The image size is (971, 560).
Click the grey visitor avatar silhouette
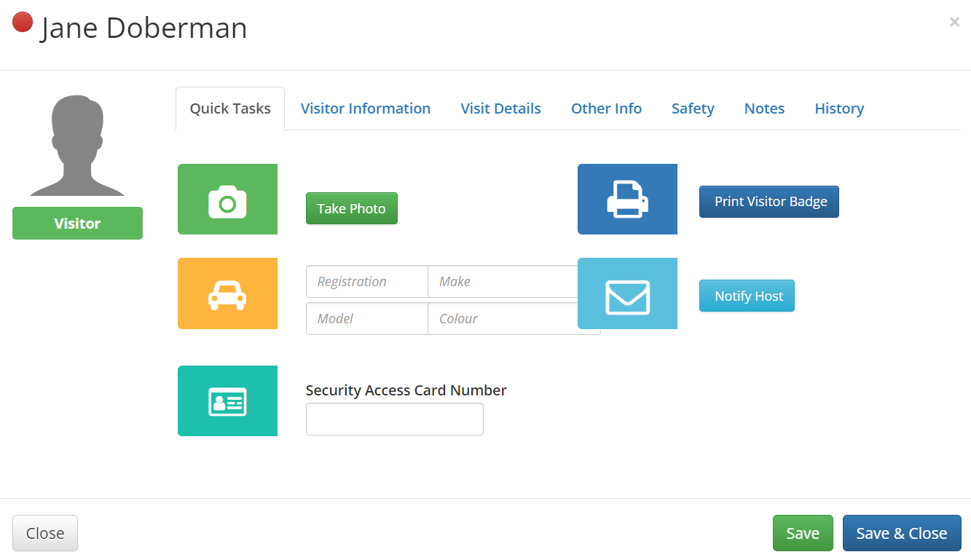click(77, 146)
